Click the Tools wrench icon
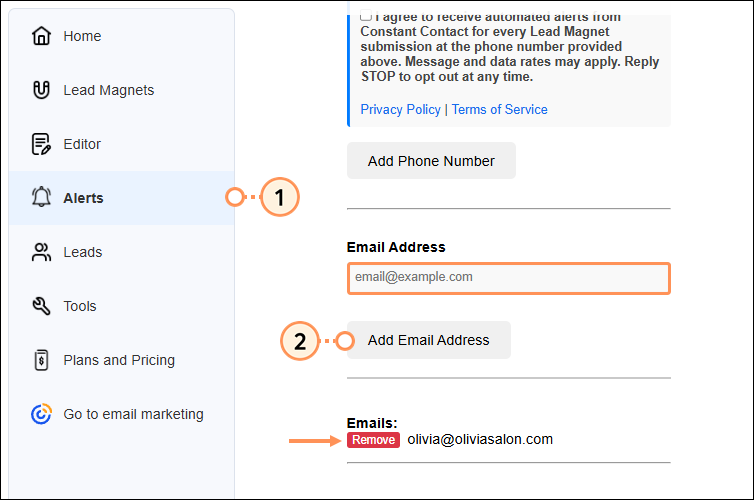Screen dimensions: 754x500 coord(41,306)
